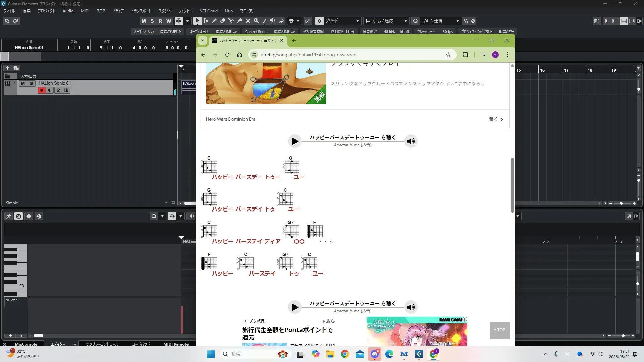Solo the HALion Sonic 01 track
Image resolution: width=644 pixels, height=362 pixels.
pos(32,83)
